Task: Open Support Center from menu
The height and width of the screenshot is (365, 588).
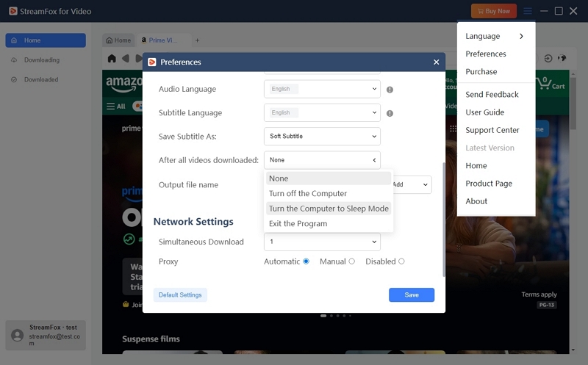Action: click(x=495, y=130)
